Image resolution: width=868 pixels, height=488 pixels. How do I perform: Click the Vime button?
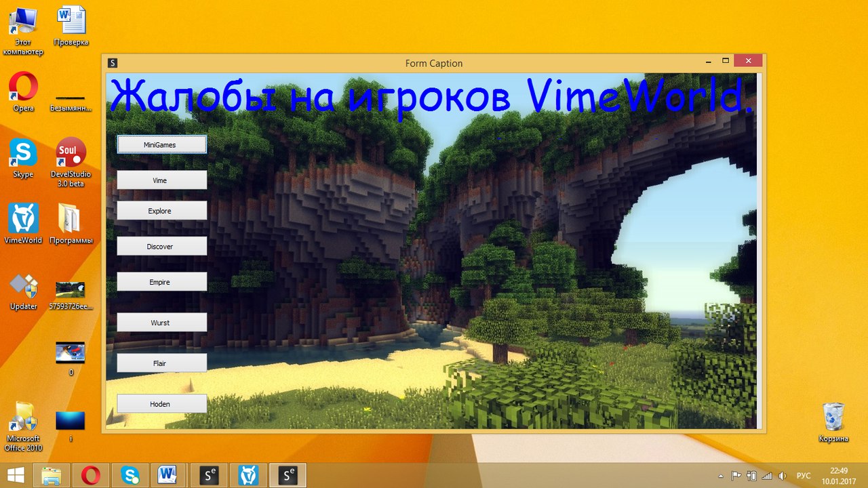click(x=161, y=180)
